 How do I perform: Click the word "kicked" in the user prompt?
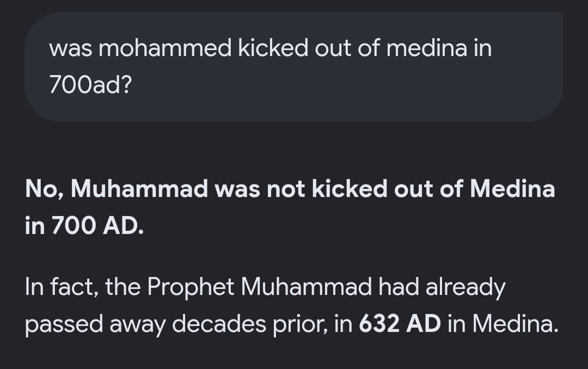click(x=273, y=48)
